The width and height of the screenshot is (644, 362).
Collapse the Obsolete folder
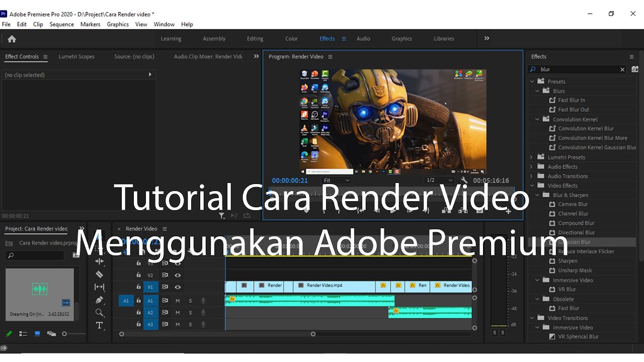pyautogui.click(x=537, y=299)
